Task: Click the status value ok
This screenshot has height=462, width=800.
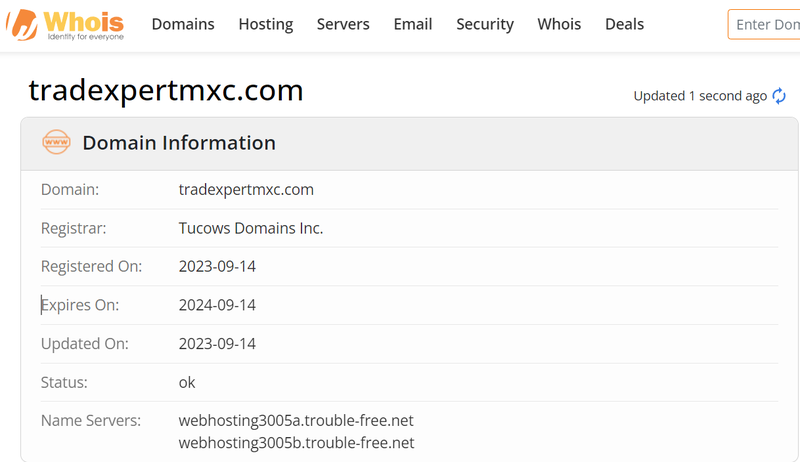Action: (x=187, y=382)
